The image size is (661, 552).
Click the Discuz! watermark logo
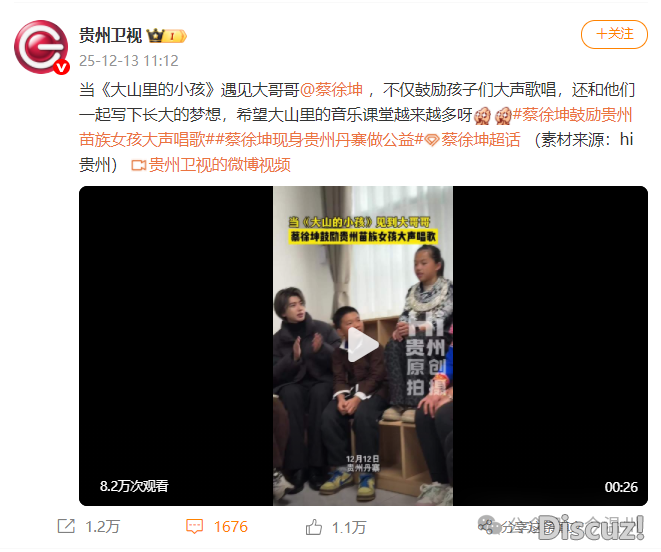591,527
